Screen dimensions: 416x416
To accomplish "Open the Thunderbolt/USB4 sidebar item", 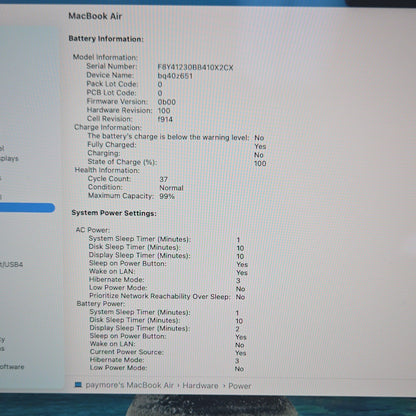I will click(x=12, y=265).
